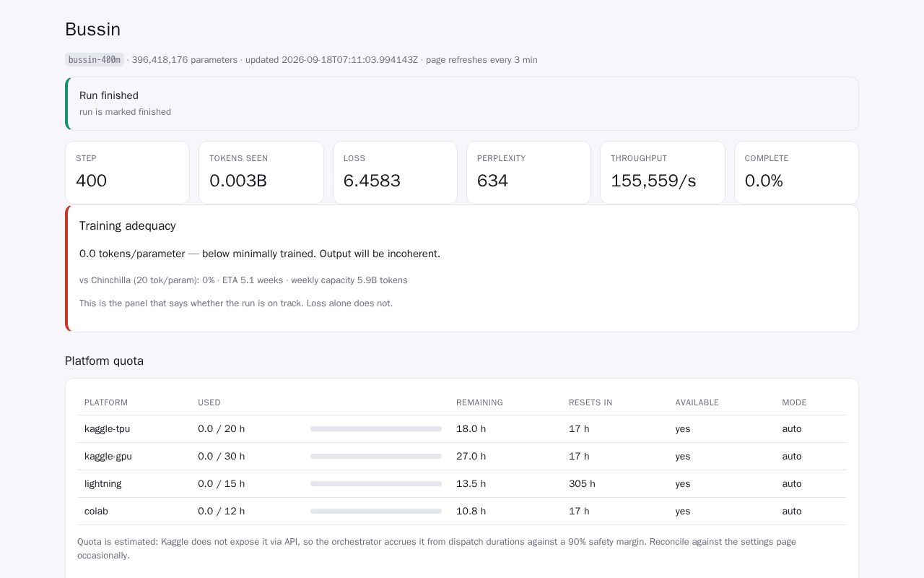Click '0.0 / 12 h' used value
Viewport: 924px width, 578px height.
[x=222, y=512]
